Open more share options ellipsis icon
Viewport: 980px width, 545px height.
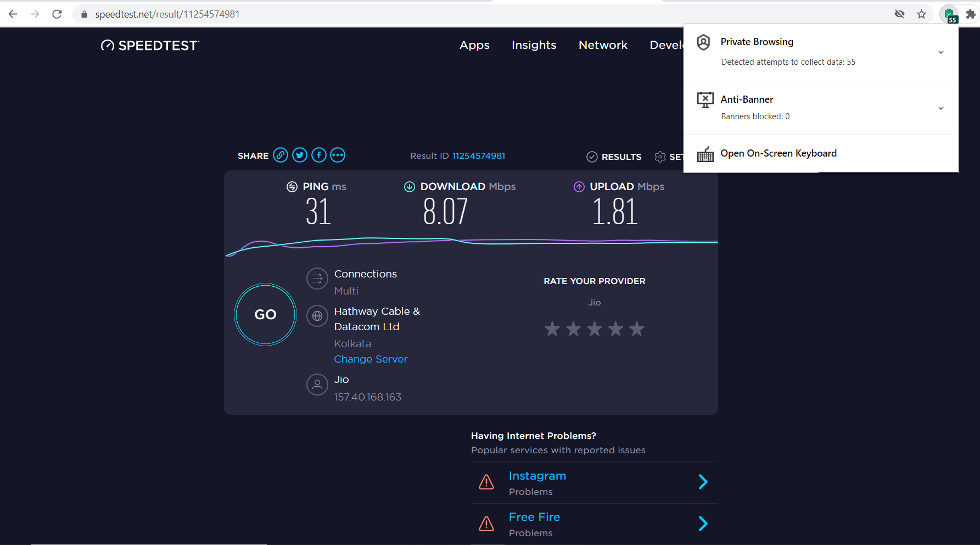[x=338, y=155]
